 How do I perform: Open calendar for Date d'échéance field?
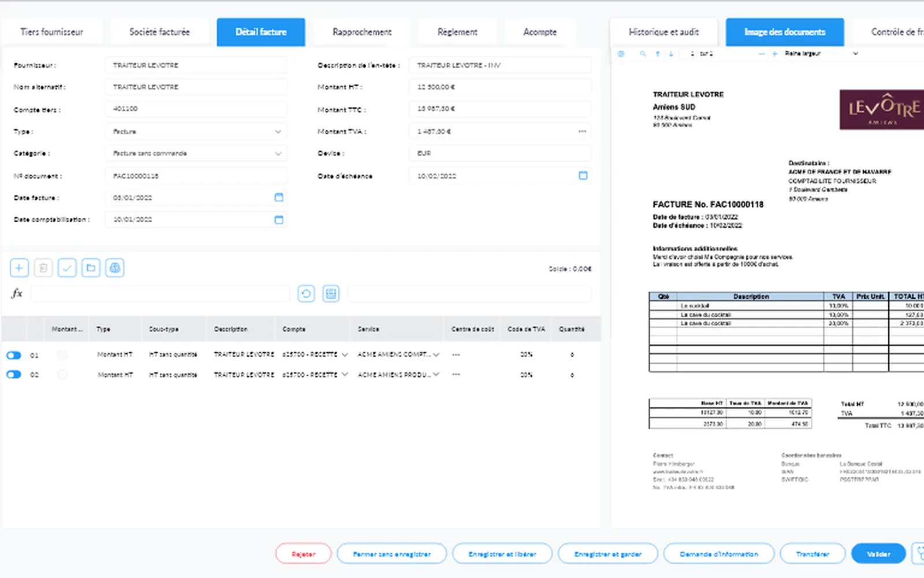(x=583, y=176)
